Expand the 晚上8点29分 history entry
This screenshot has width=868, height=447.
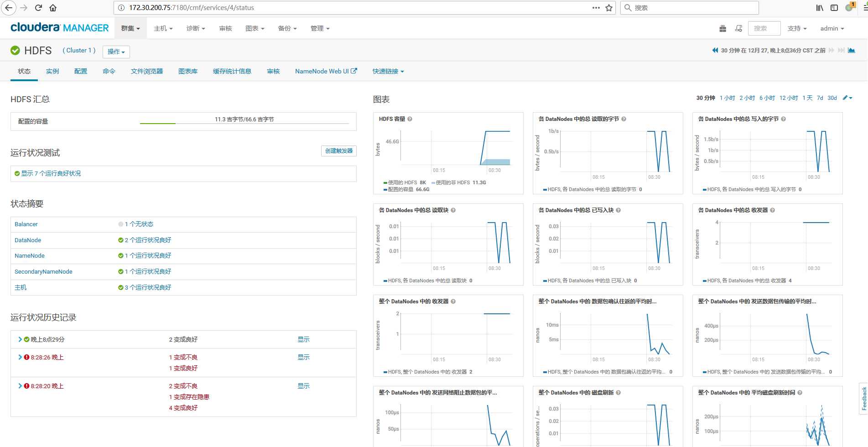(x=20, y=339)
